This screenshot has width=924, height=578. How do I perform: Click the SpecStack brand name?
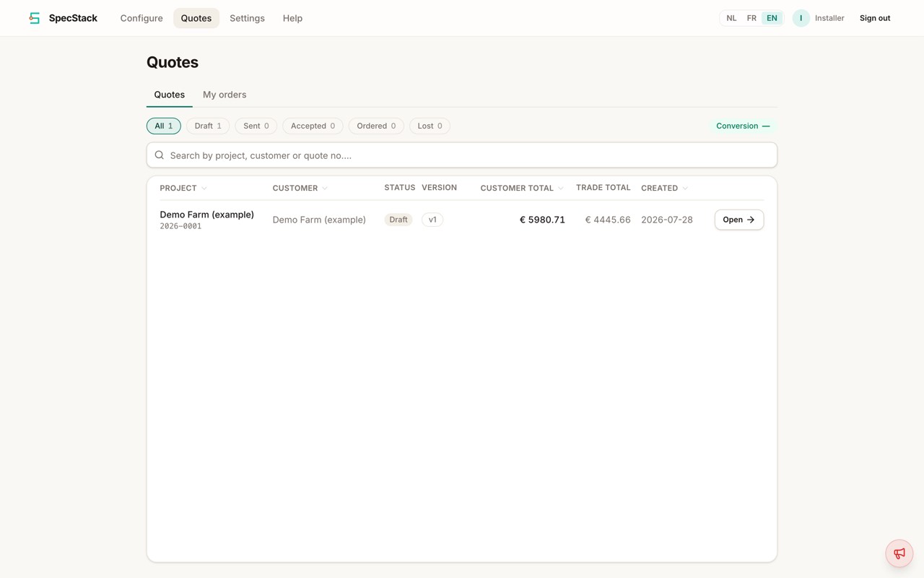point(73,18)
